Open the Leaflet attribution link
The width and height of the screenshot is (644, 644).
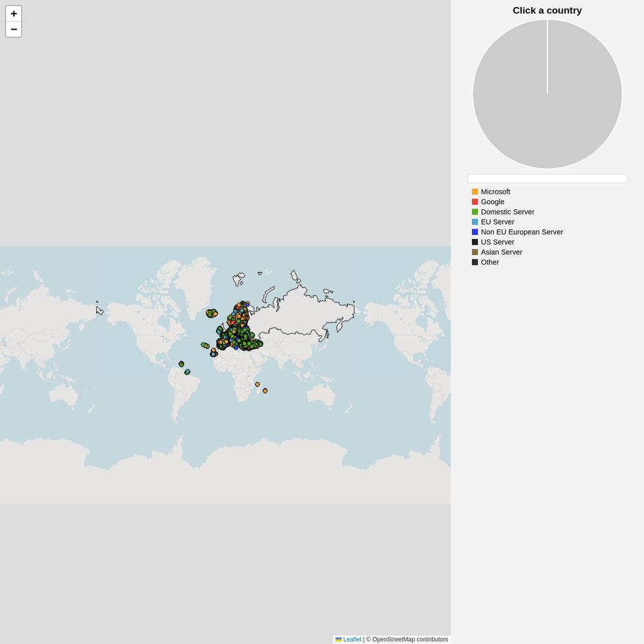pos(348,639)
